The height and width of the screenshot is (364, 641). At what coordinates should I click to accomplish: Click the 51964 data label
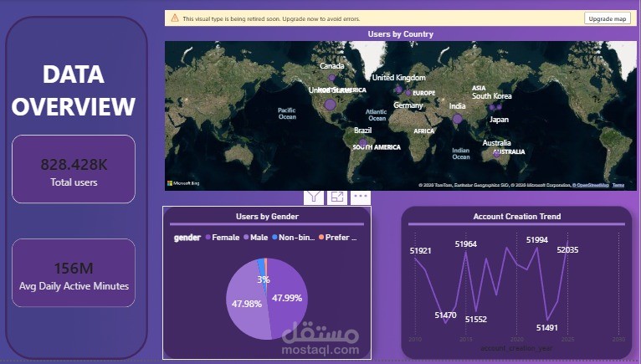(465, 244)
